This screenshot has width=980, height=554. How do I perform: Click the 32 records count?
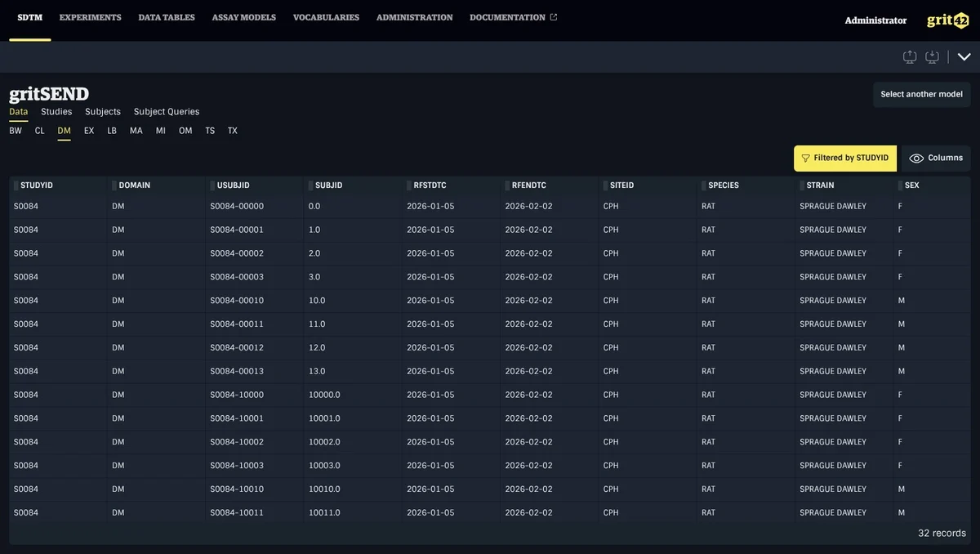(942, 533)
